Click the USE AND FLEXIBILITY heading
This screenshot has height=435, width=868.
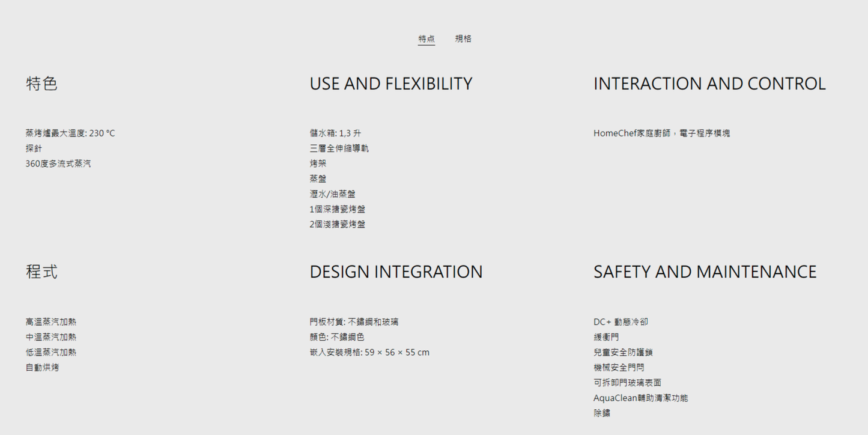coord(390,84)
